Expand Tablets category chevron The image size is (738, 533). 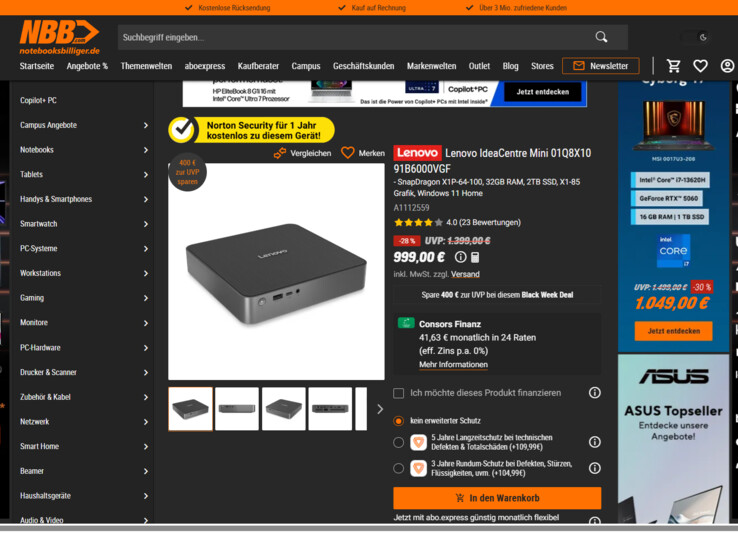145,175
